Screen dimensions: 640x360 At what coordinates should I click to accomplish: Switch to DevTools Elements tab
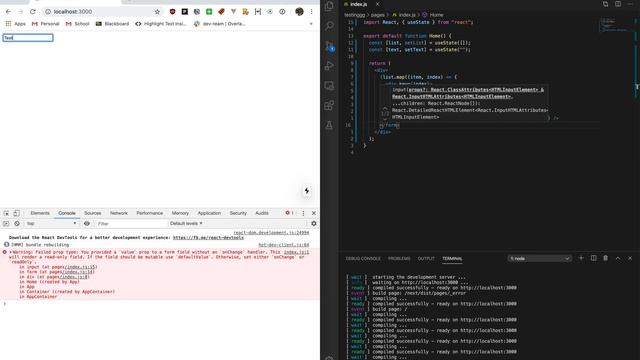(40, 213)
